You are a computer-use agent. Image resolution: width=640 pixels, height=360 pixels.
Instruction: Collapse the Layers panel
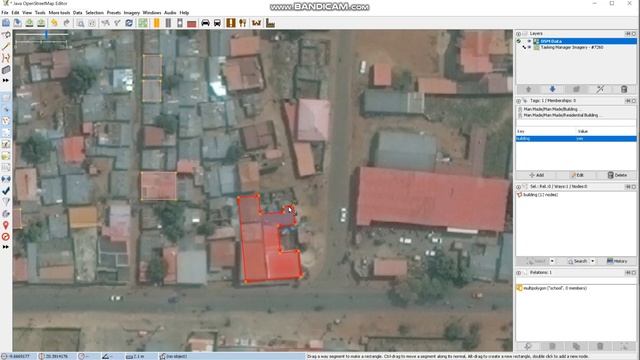pos(518,33)
